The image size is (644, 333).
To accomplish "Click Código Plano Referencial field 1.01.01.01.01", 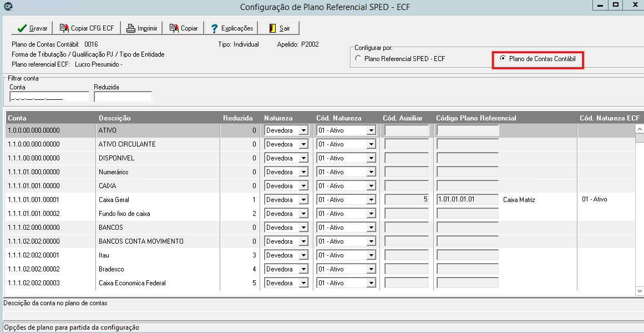I will [x=468, y=199].
